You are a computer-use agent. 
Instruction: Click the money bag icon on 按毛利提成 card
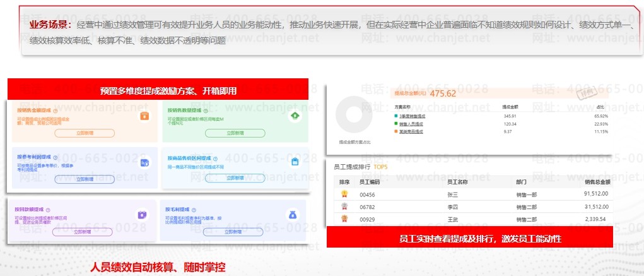click(292, 215)
